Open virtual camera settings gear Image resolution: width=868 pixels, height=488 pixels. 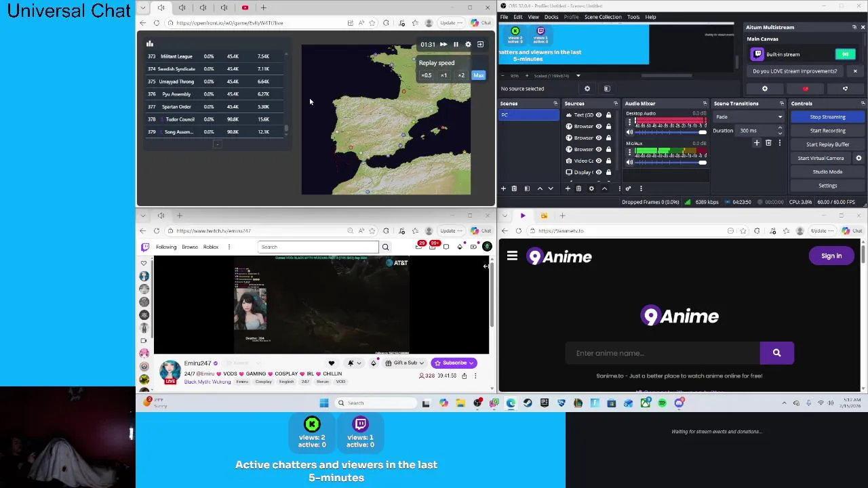pos(859,158)
